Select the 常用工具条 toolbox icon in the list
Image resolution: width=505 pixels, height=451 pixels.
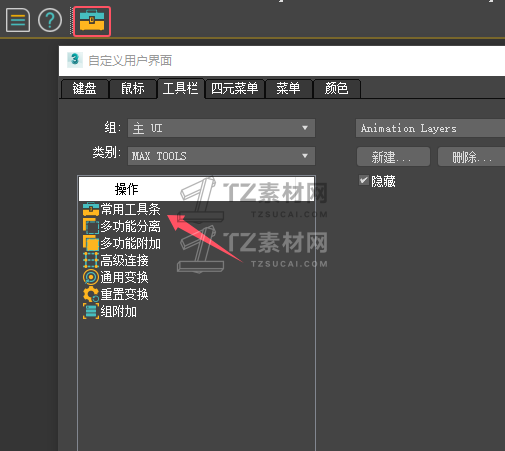click(x=91, y=209)
